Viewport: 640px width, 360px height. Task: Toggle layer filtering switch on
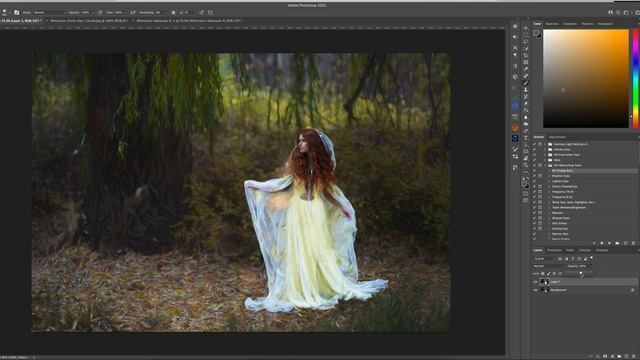click(x=591, y=258)
